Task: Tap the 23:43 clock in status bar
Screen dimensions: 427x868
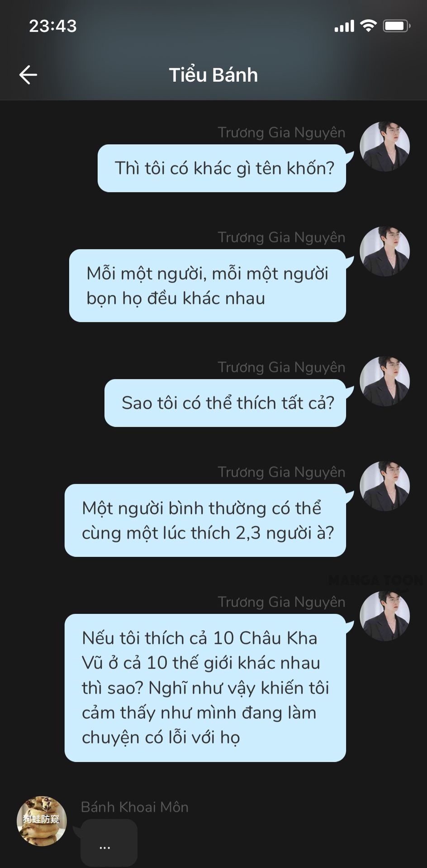Action: pyautogui.click(x=53, y=26)
